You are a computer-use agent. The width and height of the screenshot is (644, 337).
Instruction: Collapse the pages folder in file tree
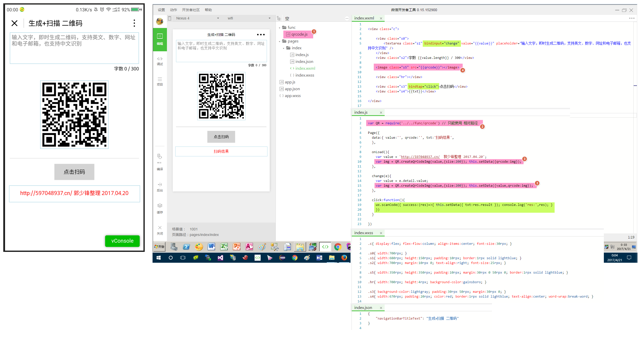[x=280, y=41]
